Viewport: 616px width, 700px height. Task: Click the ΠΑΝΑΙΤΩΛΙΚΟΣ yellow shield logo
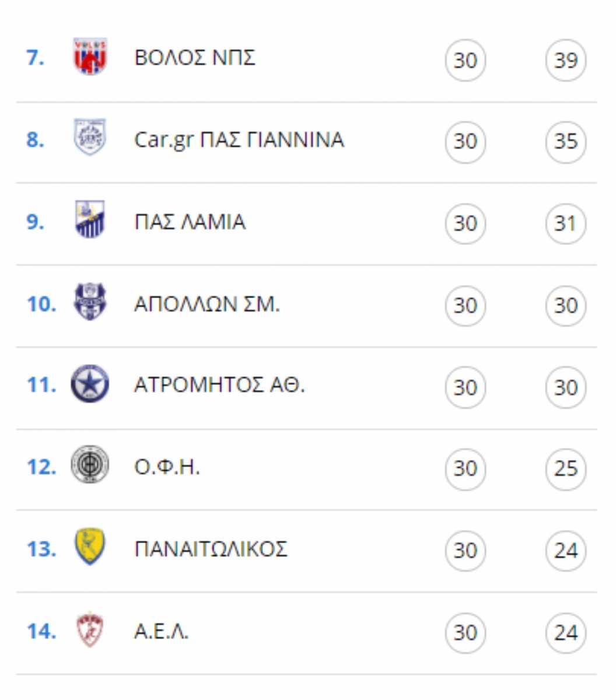(90, 547)
